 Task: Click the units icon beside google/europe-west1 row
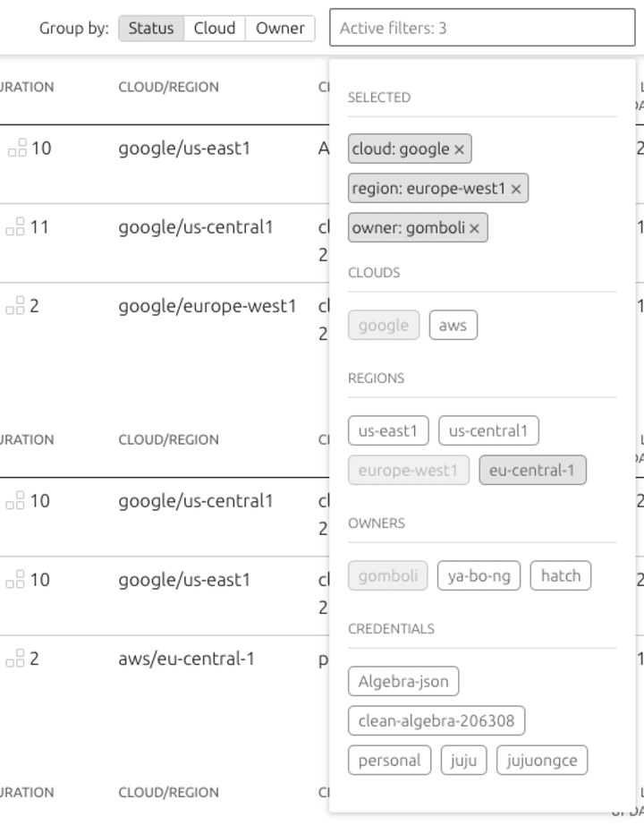(x=15, y=306)
